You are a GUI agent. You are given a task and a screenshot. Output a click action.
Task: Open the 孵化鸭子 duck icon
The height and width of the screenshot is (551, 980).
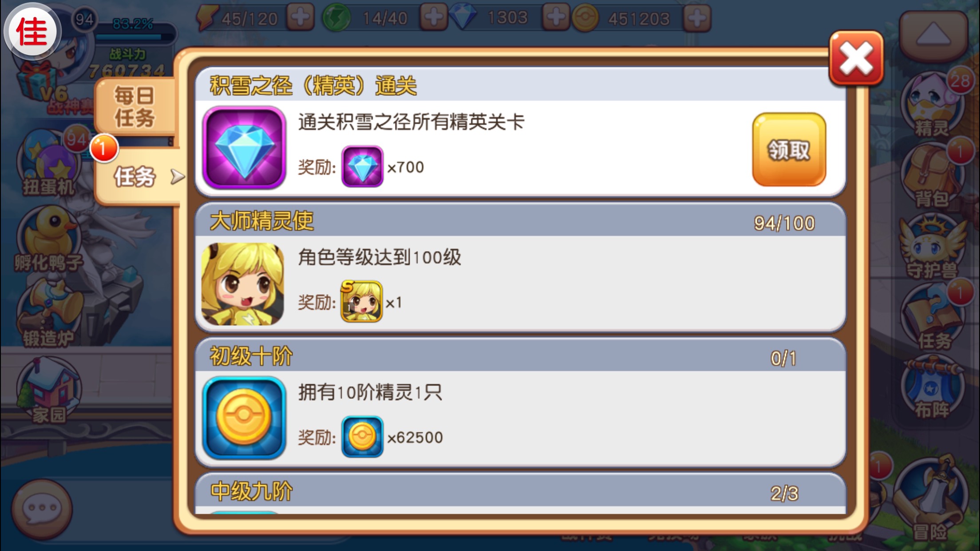[x=49, y=240]
